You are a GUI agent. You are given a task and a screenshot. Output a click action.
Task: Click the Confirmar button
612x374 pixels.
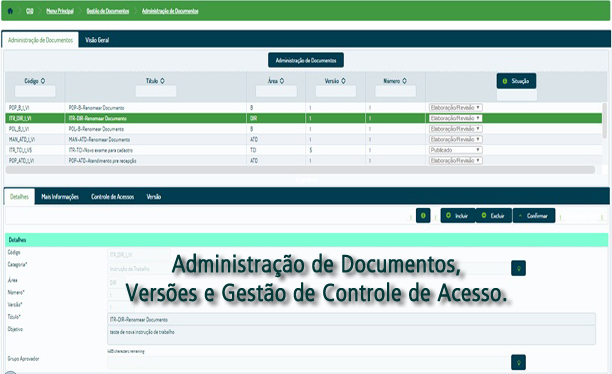[x=534, y=215]
